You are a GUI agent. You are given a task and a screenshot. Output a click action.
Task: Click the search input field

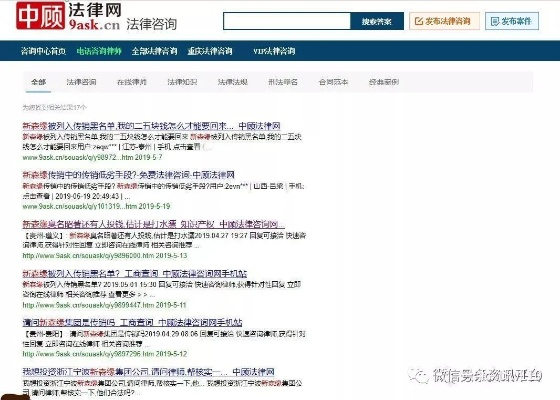[287, 21]
